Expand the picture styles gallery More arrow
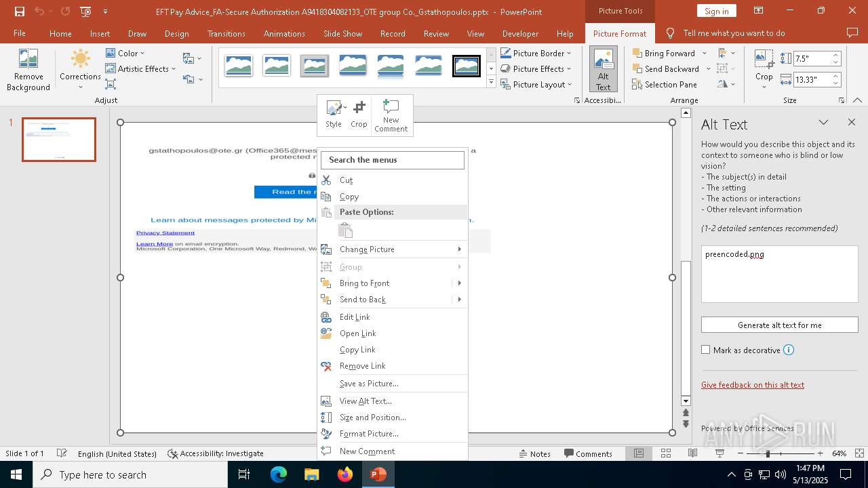The width and height of the screenshot is (868, 488). click(x=492, y=82)
